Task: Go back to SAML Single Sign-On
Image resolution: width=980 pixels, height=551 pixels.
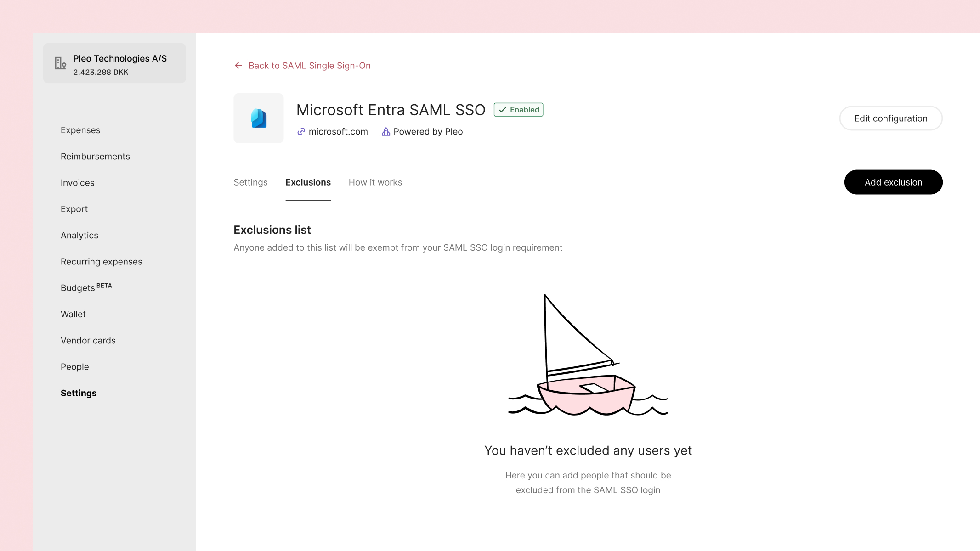Action: 309,66
